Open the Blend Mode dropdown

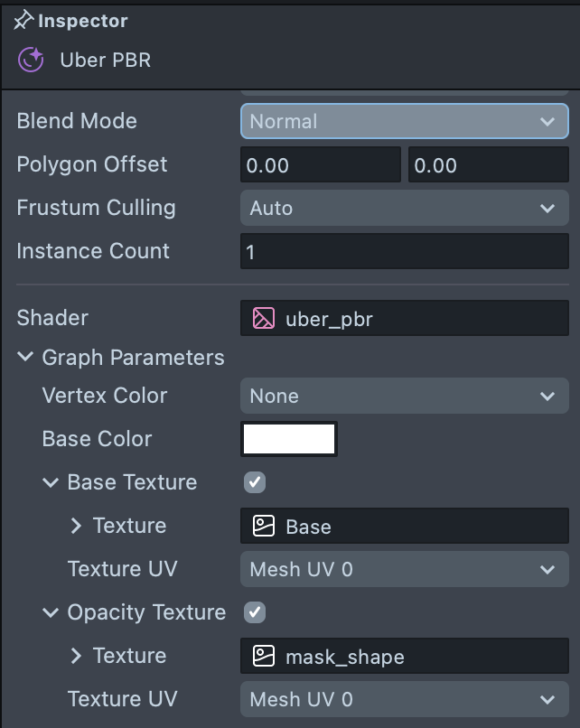404,121
